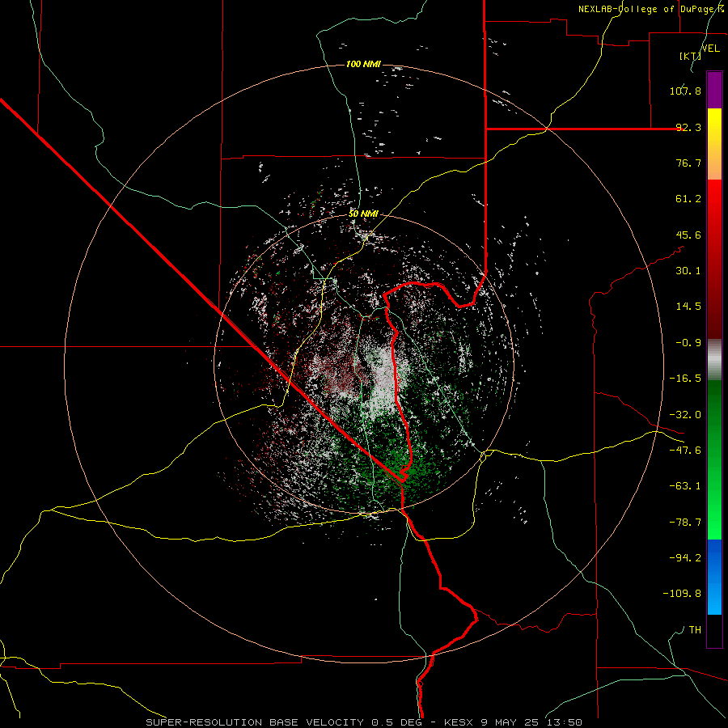The height and width of the screenshot is (728, 728).
Task: Select the -109.8 legend value
Action: click(682, 594)
